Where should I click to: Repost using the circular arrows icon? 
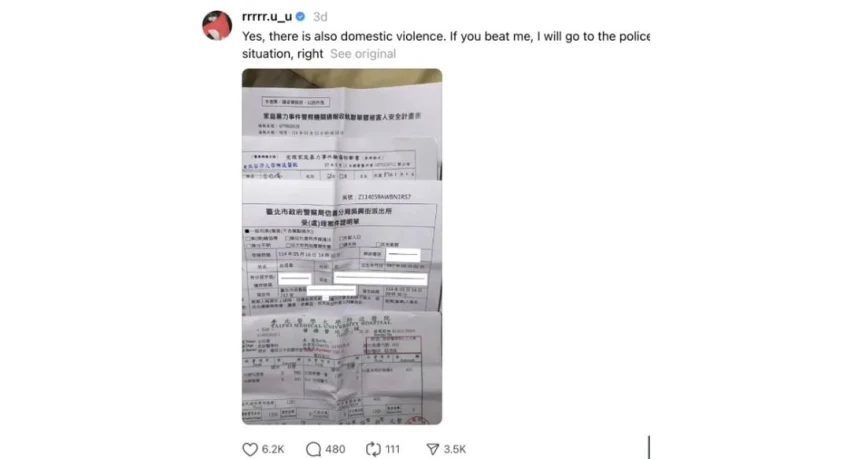[x=373, y=449]
